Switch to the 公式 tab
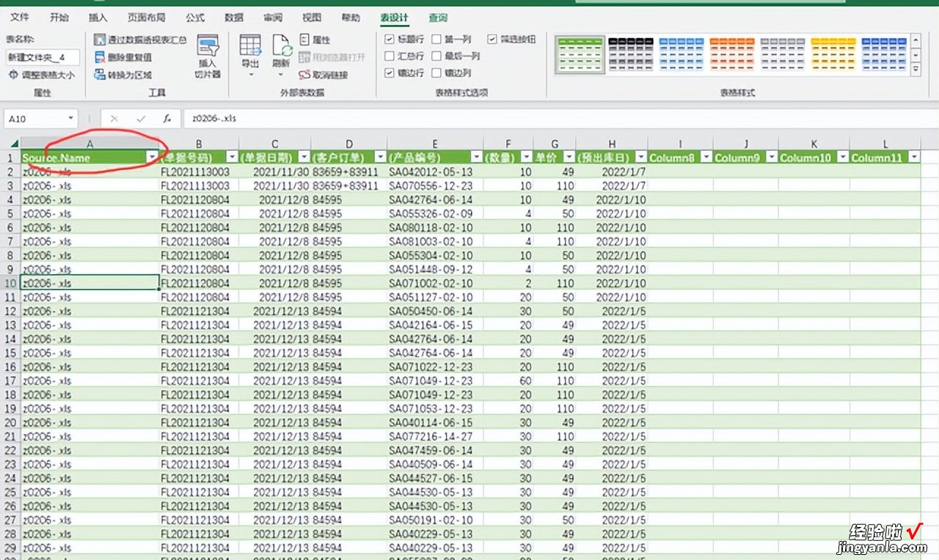This screenshot has height=560, width=939. pos(195,18)
